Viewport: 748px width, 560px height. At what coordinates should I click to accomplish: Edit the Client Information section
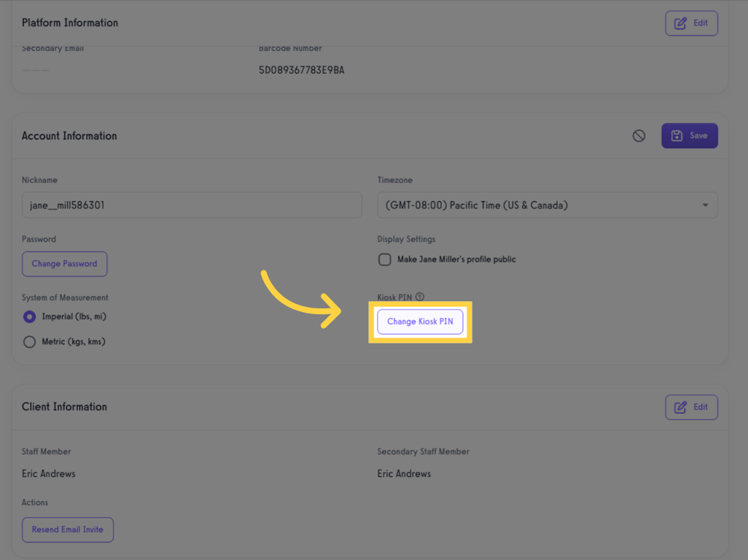point(691,407)
